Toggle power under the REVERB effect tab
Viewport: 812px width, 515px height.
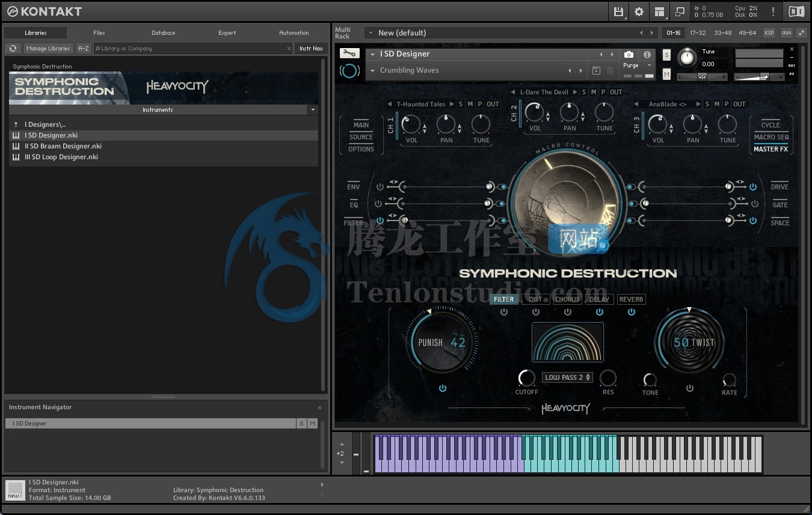point(631,312)
